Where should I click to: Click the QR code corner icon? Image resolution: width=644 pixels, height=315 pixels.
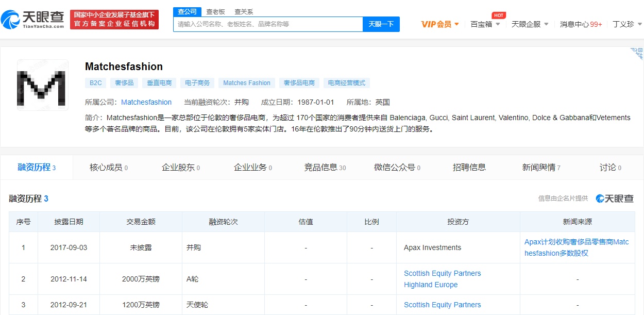point(637,54)
